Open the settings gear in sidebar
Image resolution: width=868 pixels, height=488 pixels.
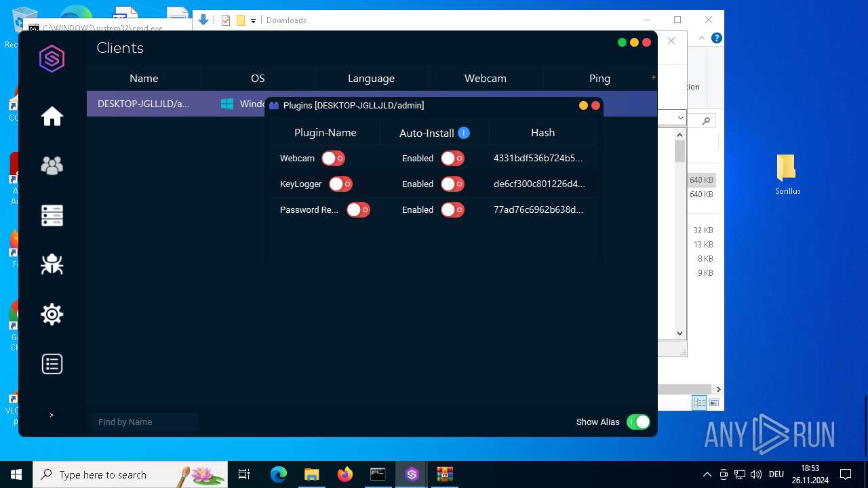pos(52,314)
